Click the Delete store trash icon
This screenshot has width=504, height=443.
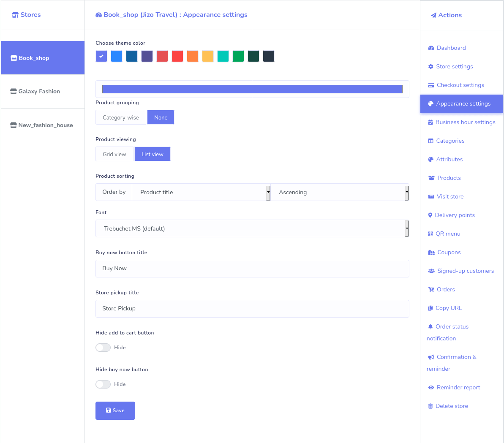coord(430,406)
